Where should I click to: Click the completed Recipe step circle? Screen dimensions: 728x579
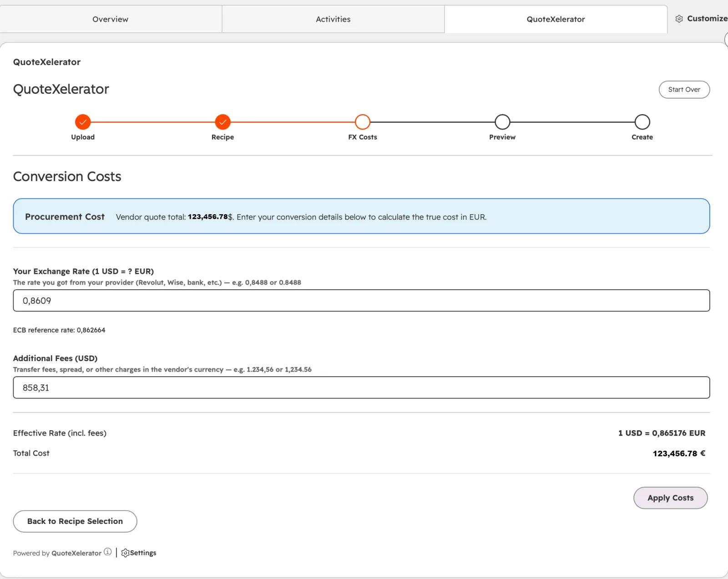tap(222, 122)
